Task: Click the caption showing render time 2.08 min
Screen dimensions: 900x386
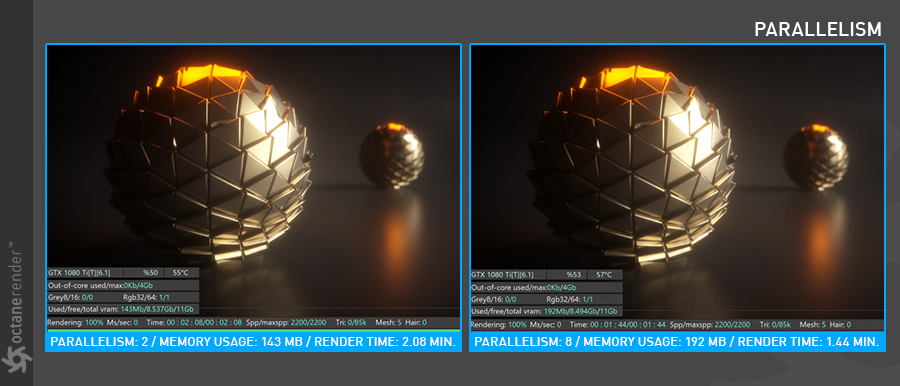Action: click(x=253, y=342)
